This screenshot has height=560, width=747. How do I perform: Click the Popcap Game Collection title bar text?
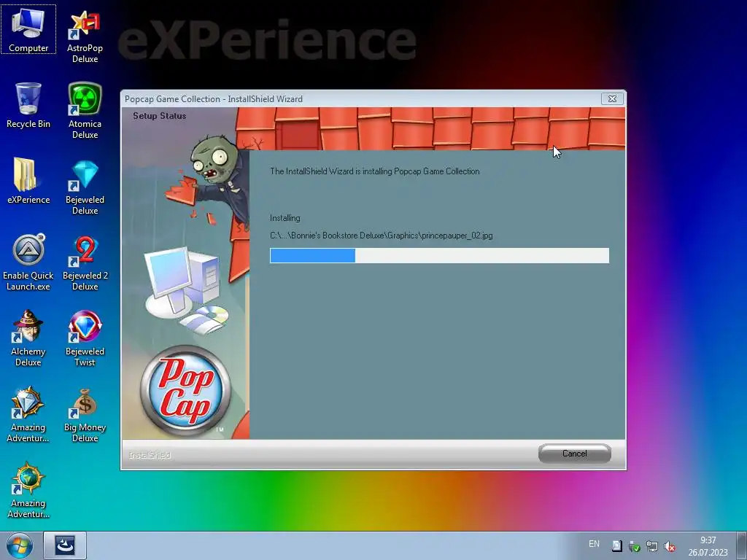(x=214, y=99)
